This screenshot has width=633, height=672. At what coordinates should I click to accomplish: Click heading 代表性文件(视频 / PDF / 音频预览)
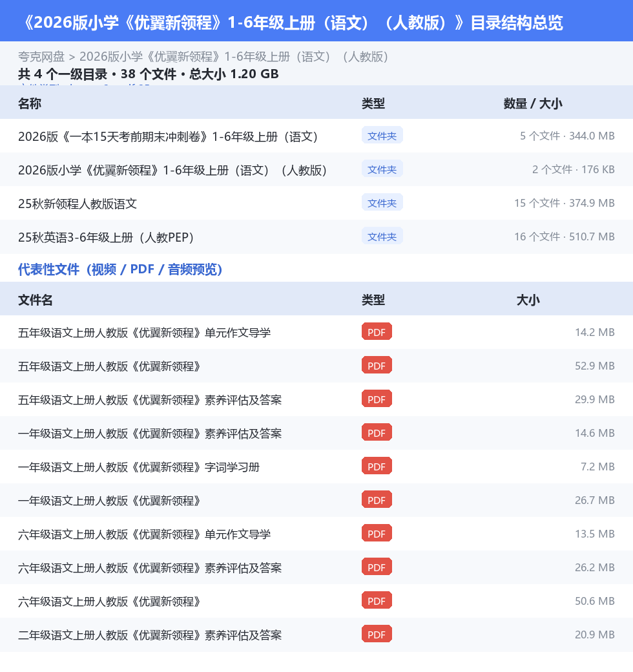tap(120, 269)
